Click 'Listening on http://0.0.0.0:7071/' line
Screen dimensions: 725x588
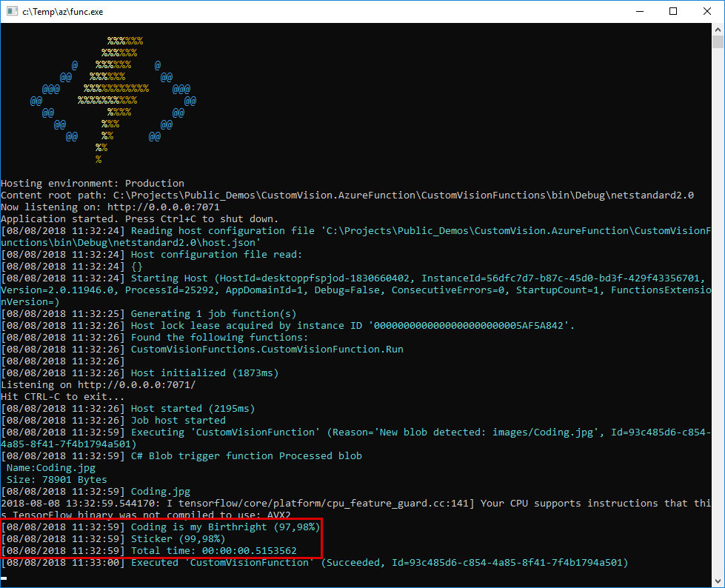point(98,385)
